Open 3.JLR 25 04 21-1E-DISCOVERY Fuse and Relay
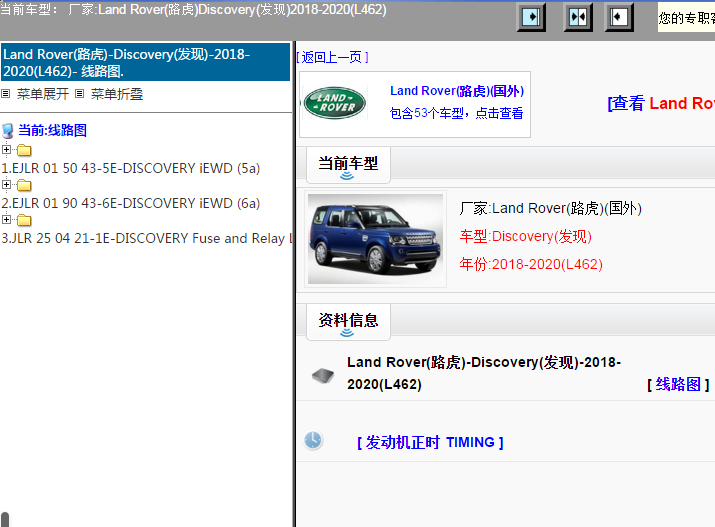This screenshot has height=527, width=715. pos(146,238)
